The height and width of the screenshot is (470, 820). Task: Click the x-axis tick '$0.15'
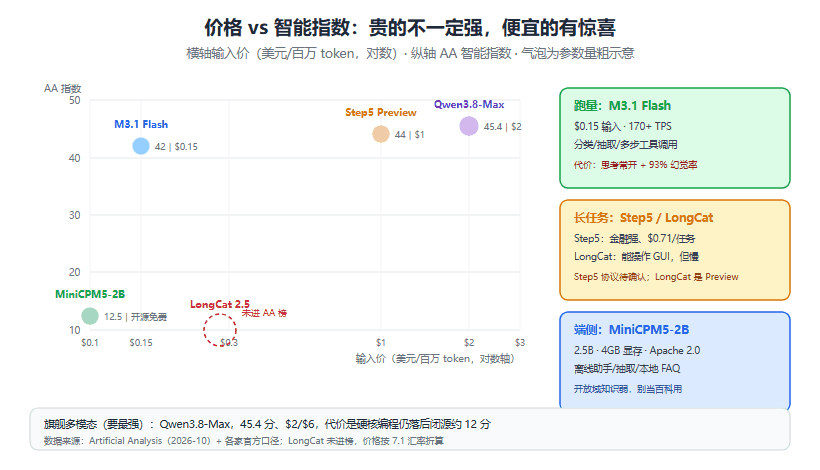141,342
